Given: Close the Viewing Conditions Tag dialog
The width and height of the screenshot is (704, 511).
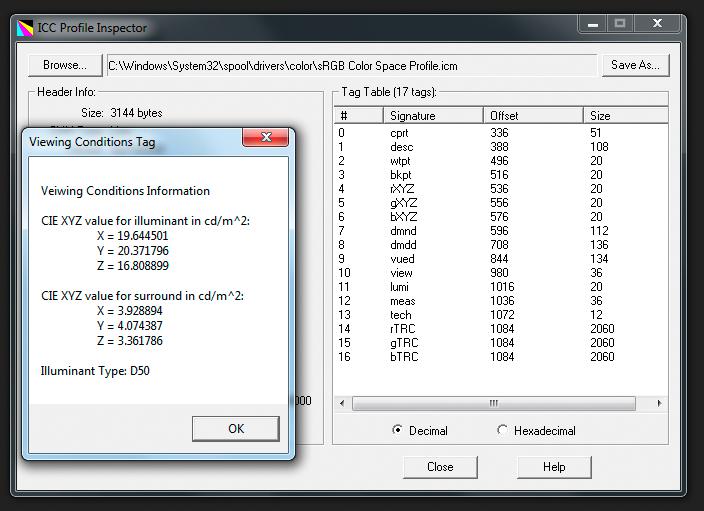Looking at the screenshot, I should pos(266,137).
